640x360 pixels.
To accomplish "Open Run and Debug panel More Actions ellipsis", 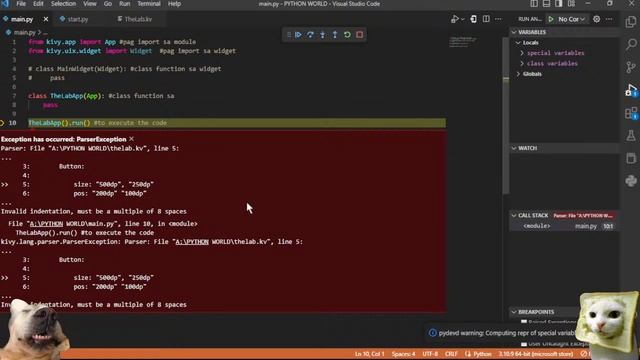I will 609,19.
